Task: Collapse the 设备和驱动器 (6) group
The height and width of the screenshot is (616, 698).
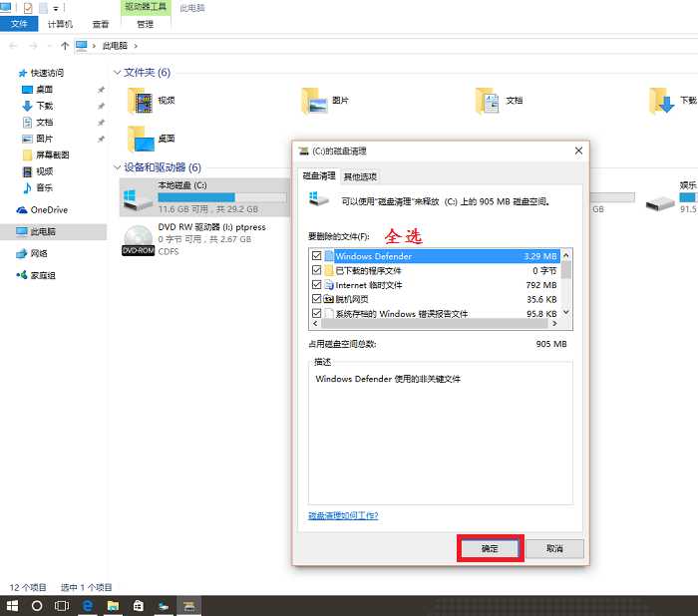Action: 117,167
